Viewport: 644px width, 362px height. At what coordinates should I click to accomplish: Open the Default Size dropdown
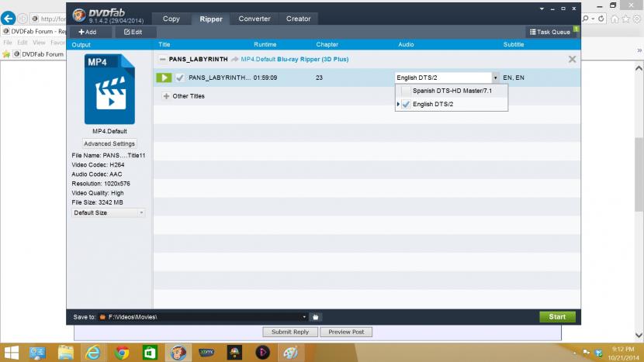coord(109,212)
